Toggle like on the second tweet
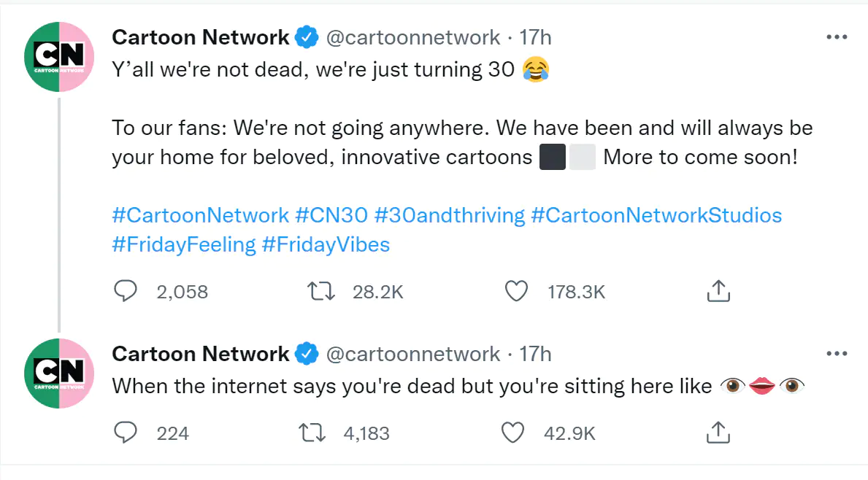The width and height of the screenshot is (868, 480). (x=512, y=432)
